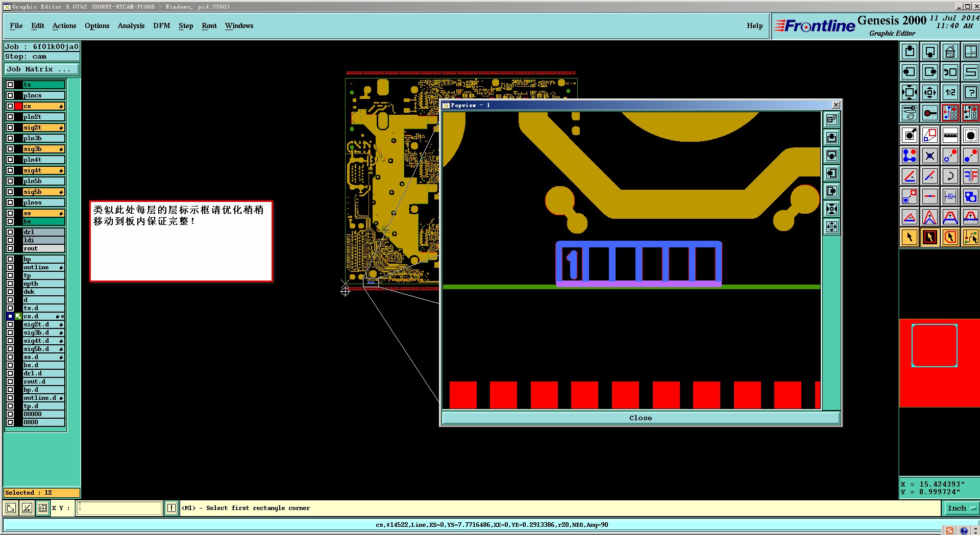Click the zoom in expand arrows icon
This screenshot has height=535, width=980.
(x=910, y=92)
